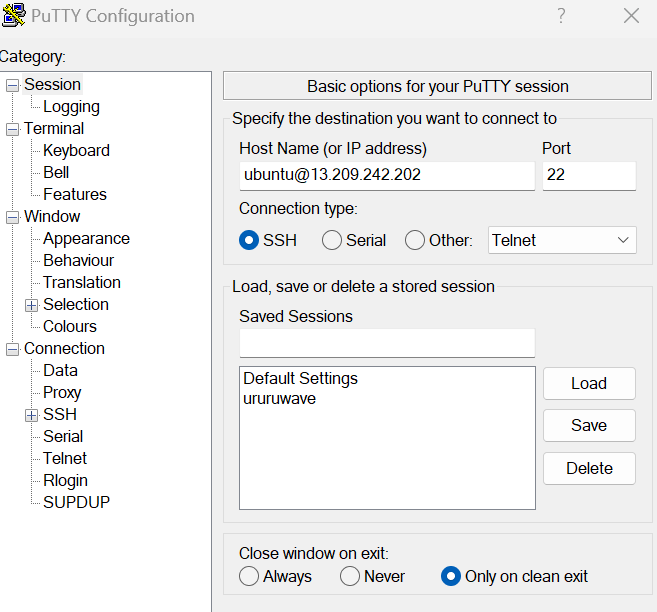The height and width of the screenshot is (612, 657).
Task: Open the Window category
Action: [x=52, y=217]
